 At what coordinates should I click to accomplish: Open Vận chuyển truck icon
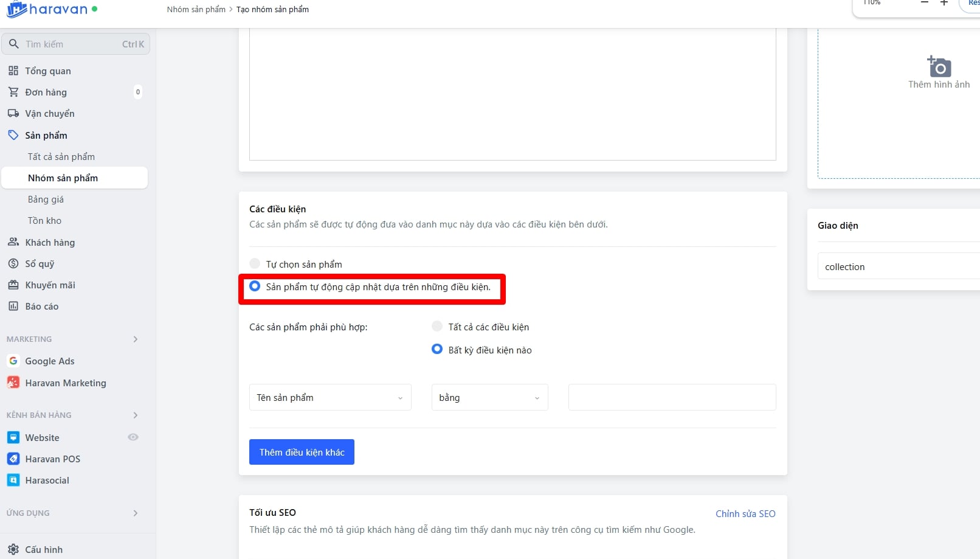coord(13,113)
